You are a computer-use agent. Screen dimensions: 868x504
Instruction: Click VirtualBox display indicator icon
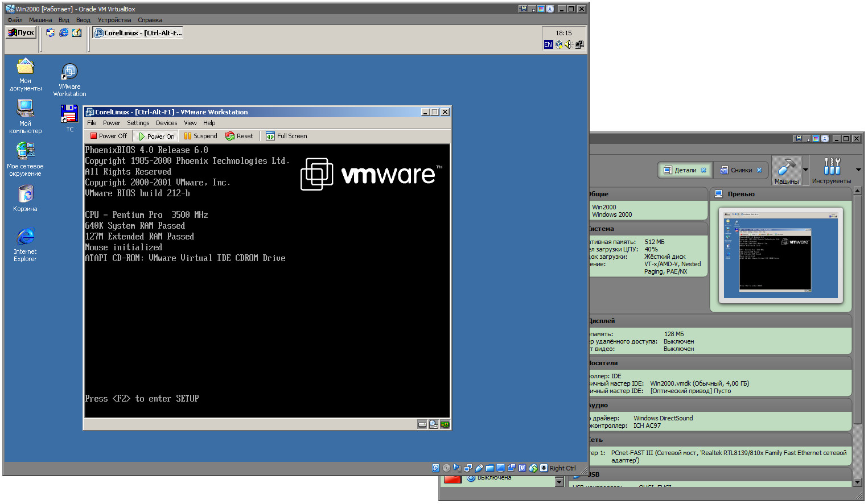click(x=500, y=468)
